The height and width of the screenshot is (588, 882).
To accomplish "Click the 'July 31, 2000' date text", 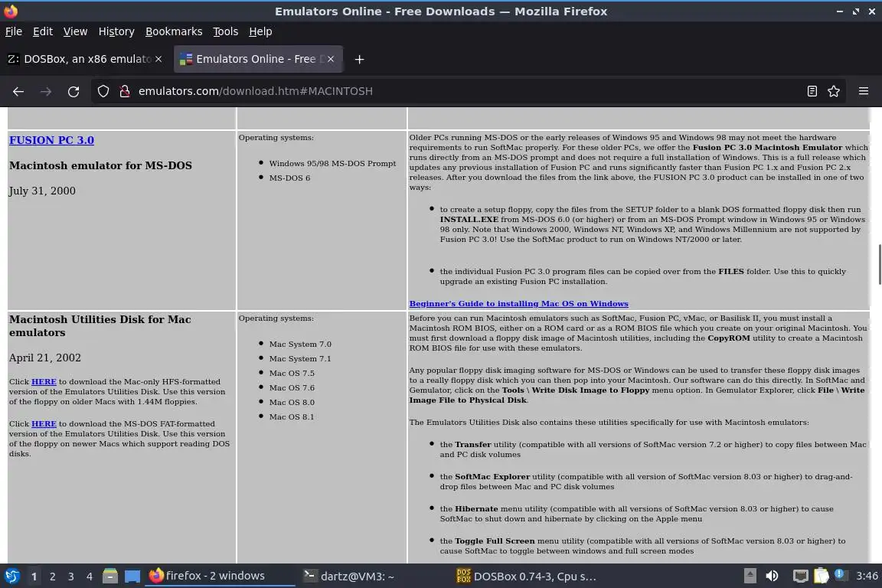I will 42,191.
